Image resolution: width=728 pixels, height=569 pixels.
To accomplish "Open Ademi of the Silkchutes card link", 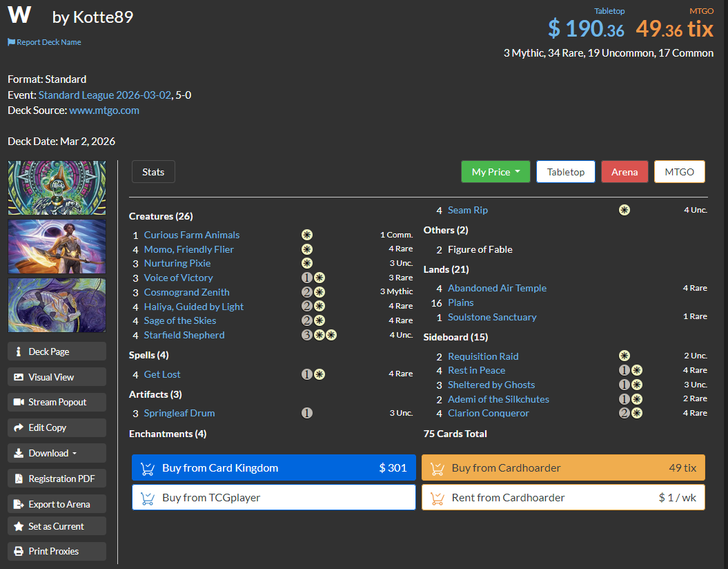I will coord(498,399).
